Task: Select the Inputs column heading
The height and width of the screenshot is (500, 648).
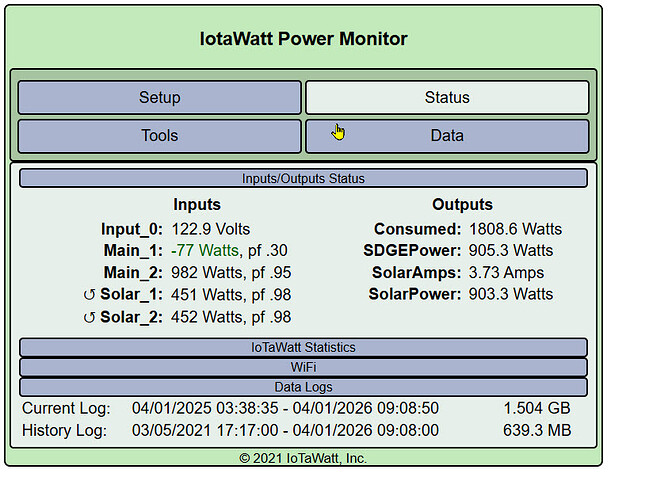Action: click(197, 205)
